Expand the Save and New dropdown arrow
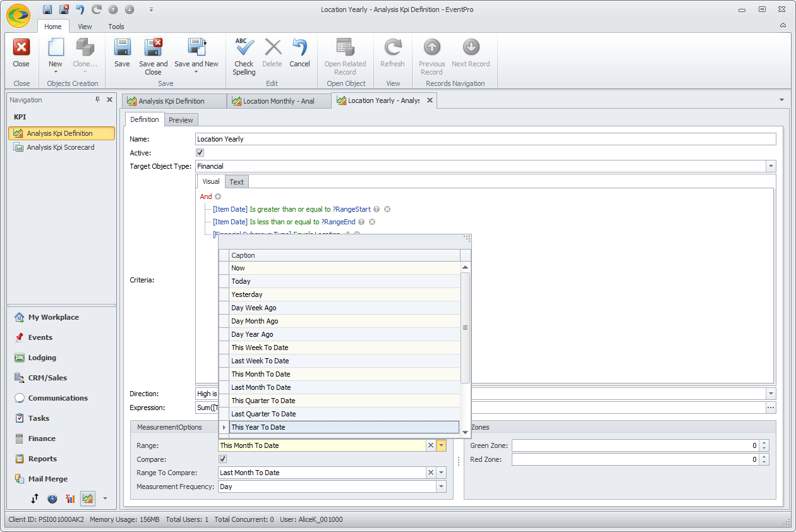Viewport: 796px width, 532px height. click(196, 72)
